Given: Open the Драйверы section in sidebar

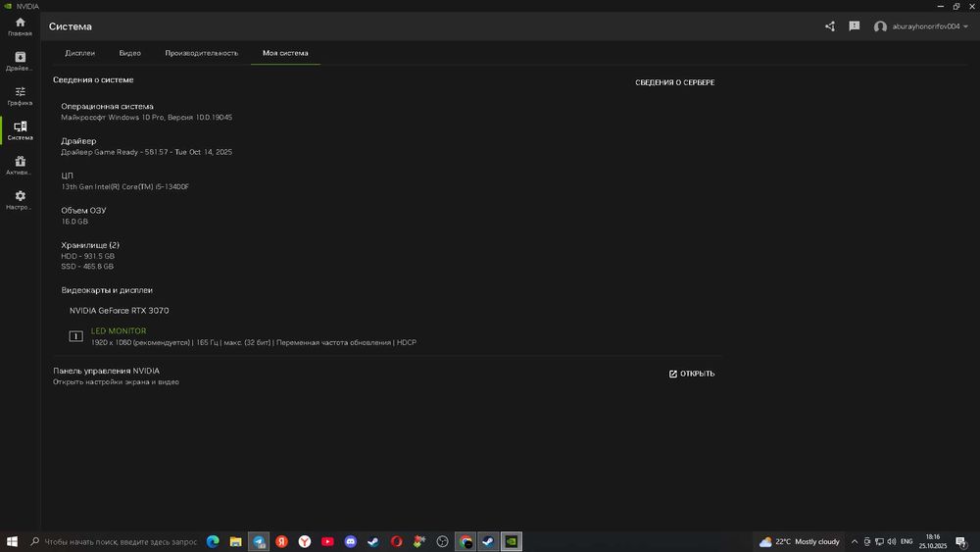Looking at the screenshot, I should 20,61.
